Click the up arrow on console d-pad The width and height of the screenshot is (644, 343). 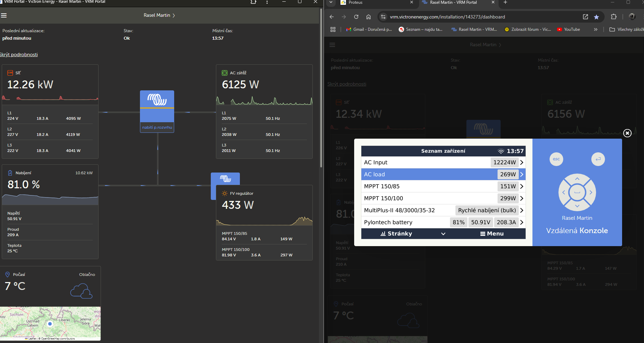577,179
